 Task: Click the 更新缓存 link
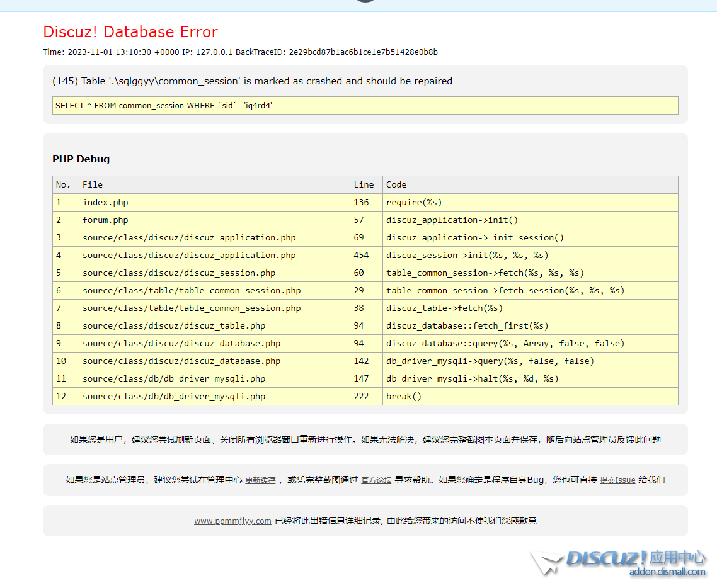(260, 480)
